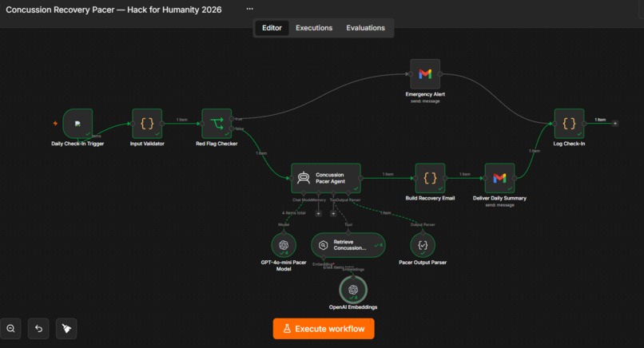The width and height of the screenshot is (644, 348).
Task: Open the workflow options ellipsis menu
Action: point(250,9)
